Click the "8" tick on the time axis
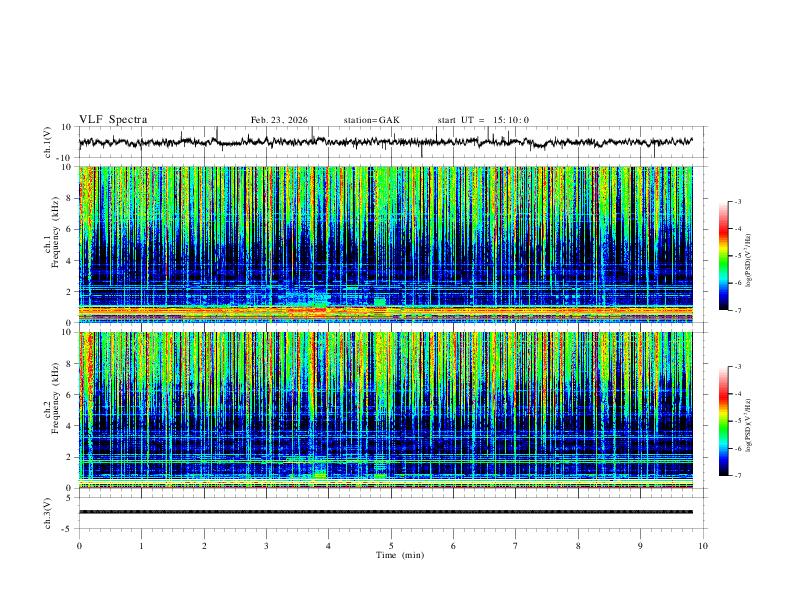 click(578, 546)
